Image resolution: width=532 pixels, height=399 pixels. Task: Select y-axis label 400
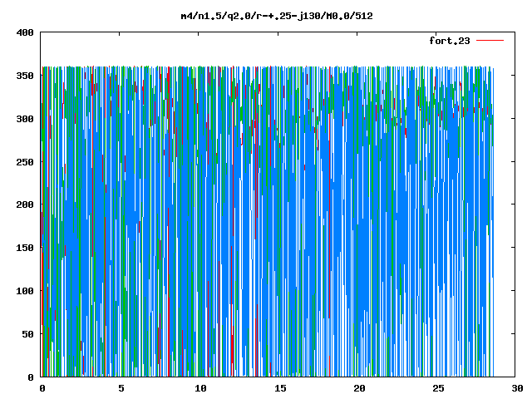(25, 32)
